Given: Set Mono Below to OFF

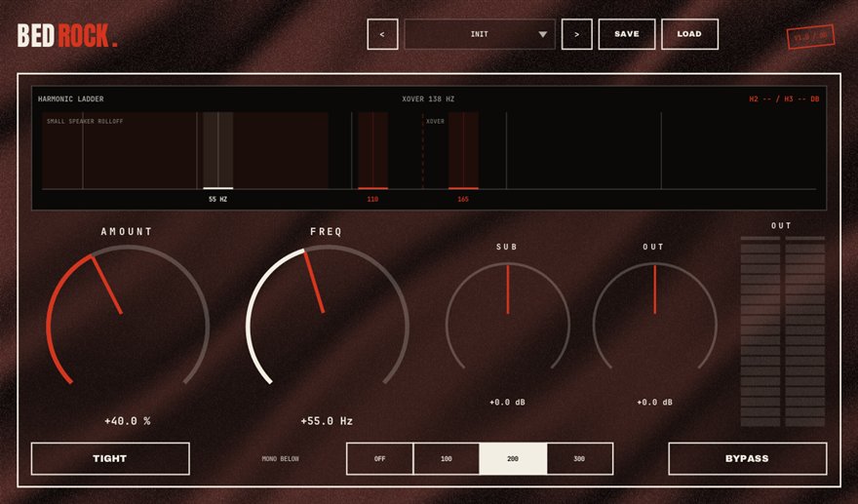Looking at the screenshot, I should coord(379,458).
